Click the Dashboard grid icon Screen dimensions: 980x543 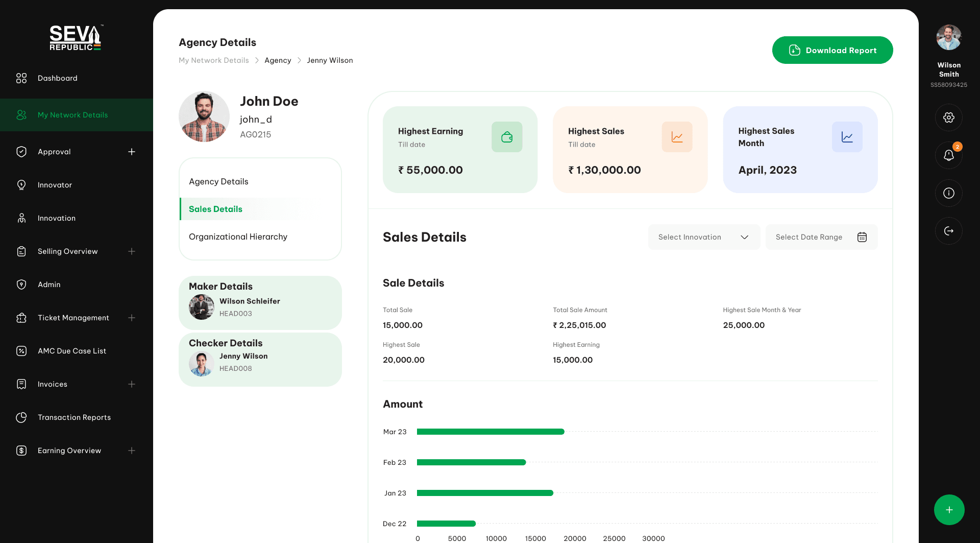(x=21, y=78)
